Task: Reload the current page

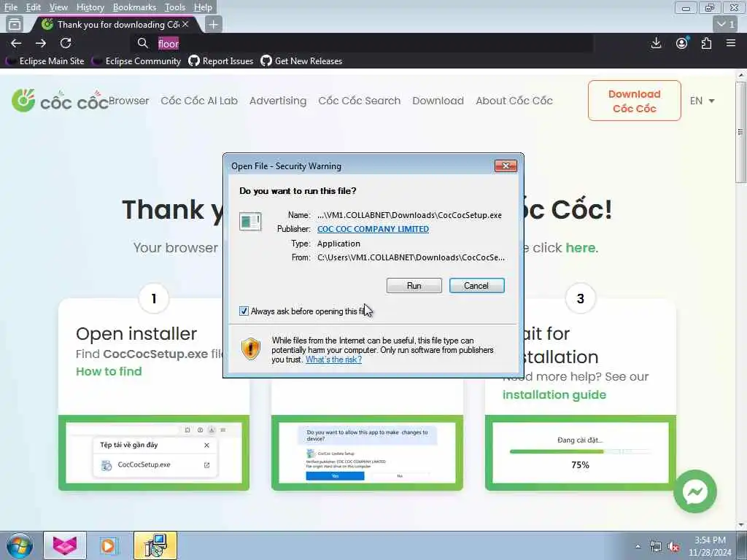Action: click(66, 43)
